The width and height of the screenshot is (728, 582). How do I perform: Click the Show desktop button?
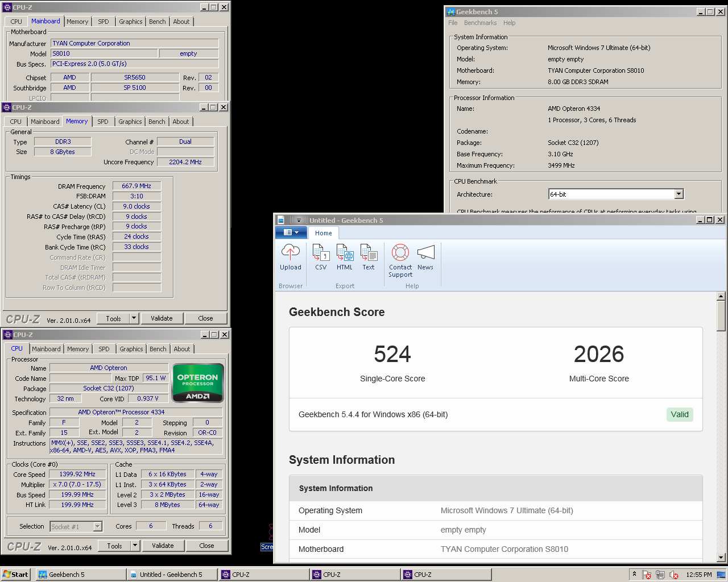point(721,575)
